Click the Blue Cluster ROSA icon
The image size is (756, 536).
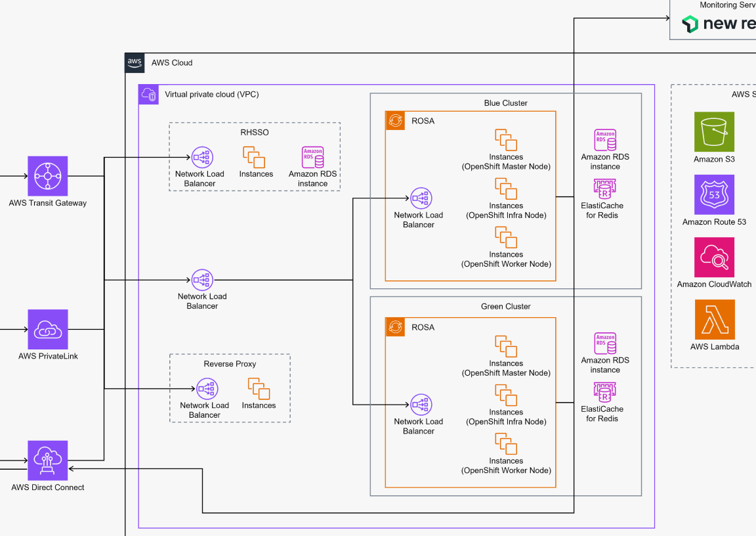[395, 121]
